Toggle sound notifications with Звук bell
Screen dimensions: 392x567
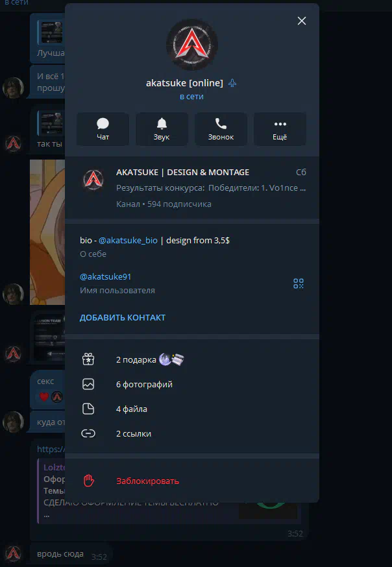coord(162,129)
